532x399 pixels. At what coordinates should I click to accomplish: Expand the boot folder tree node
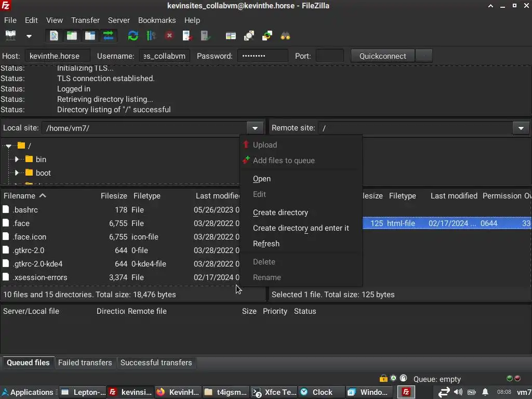(x=16, y=172)
